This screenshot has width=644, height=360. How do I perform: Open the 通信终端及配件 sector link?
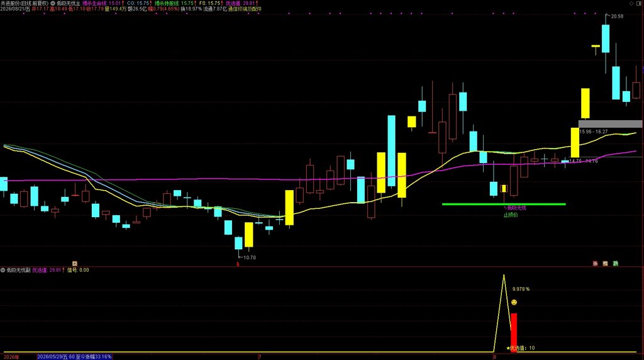(245, 9)
